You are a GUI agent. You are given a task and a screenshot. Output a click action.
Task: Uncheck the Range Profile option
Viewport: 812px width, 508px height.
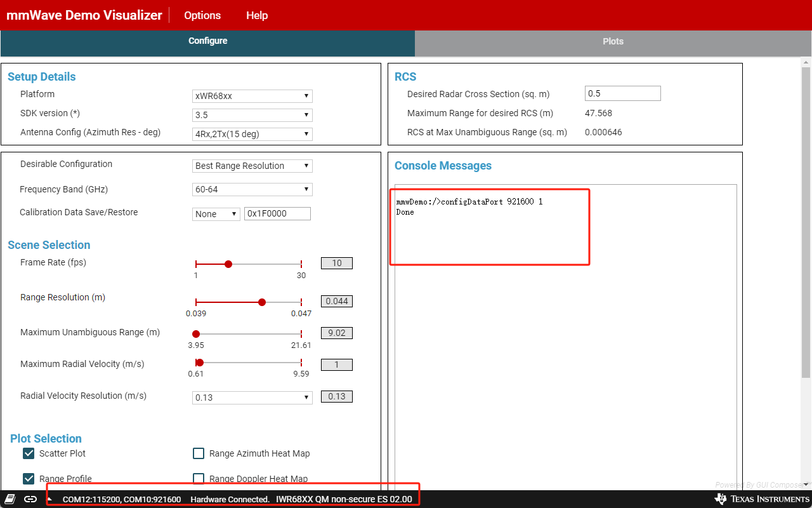point(29,479)
